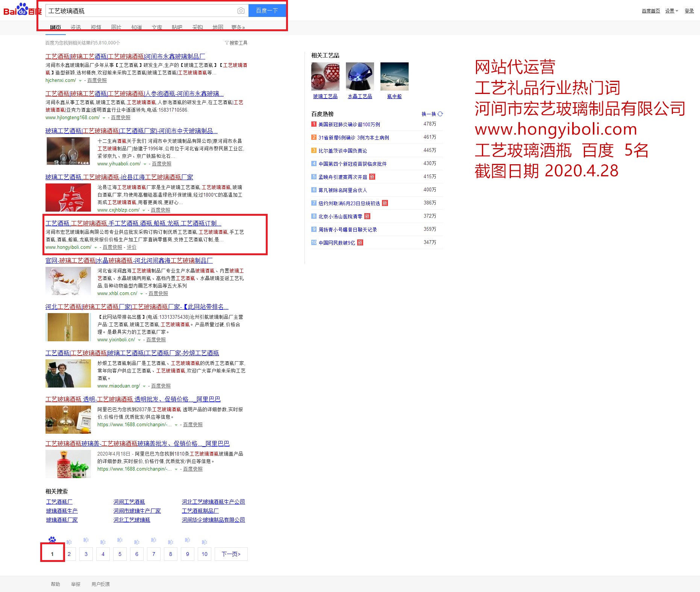This screenshot has width=700, height=592.
Task: Open the 瓶中船 text link
Action: (394, 97)
